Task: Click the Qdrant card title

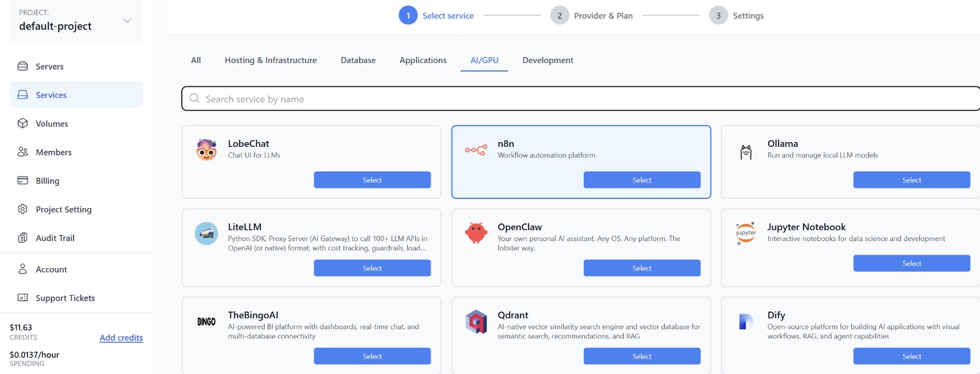Action: [x=513, y=315]
